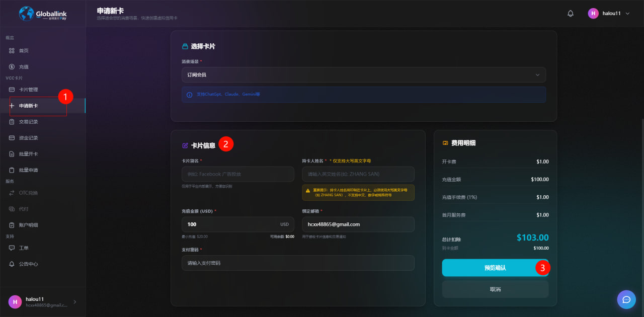Expand the user profile chevron in sidebar footer
This screenshot has width=644, height=317.
(x=75, y=302)
